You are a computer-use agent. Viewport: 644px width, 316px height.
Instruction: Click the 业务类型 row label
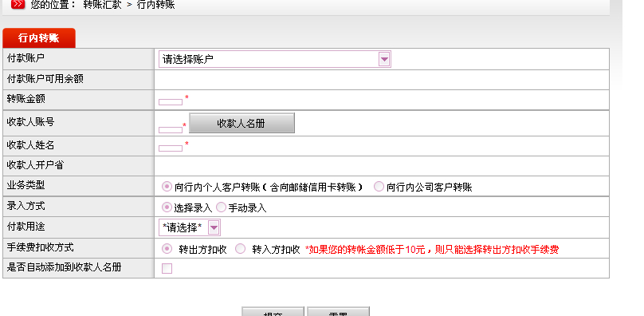click(26, 186)
